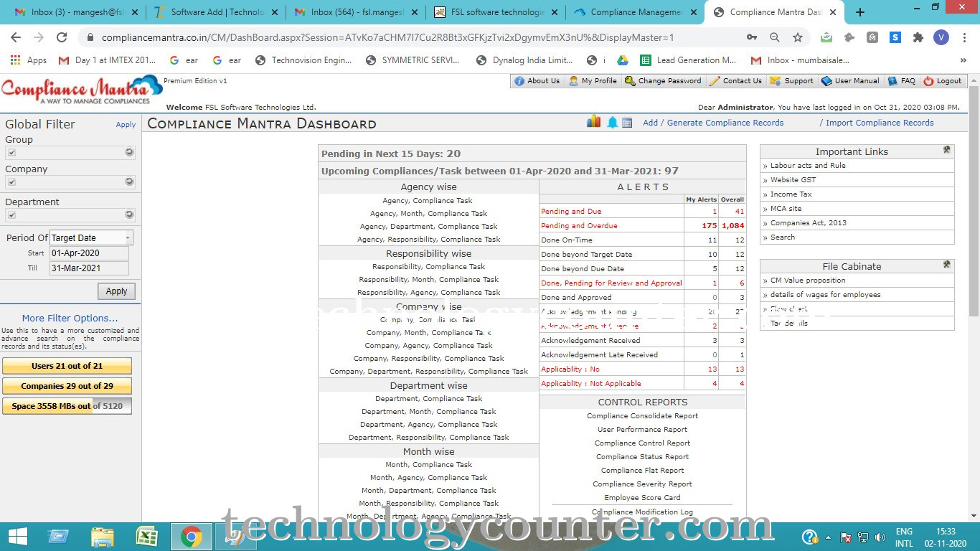Image resolution: width=980 pixels, height=551 pixels.
Task: Reset the Group filter with refresh icon
Action: click(129, 152)
